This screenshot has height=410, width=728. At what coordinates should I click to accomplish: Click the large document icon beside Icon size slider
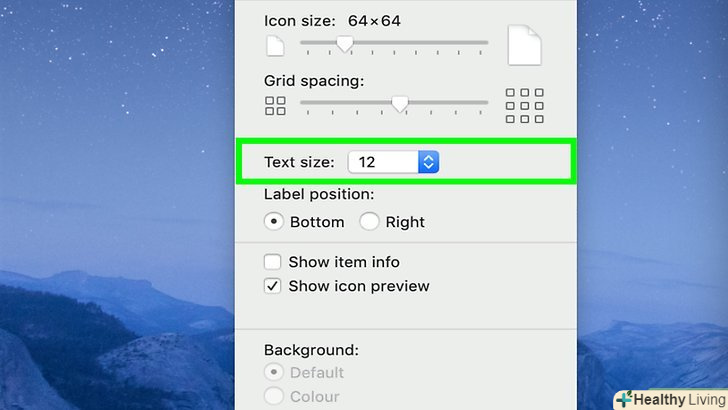(524, 46)
